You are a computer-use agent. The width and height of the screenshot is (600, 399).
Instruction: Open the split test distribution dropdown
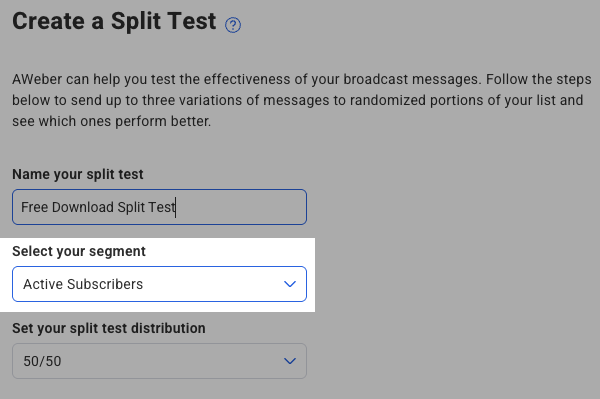pyautogui.click(x=159, y=361)
